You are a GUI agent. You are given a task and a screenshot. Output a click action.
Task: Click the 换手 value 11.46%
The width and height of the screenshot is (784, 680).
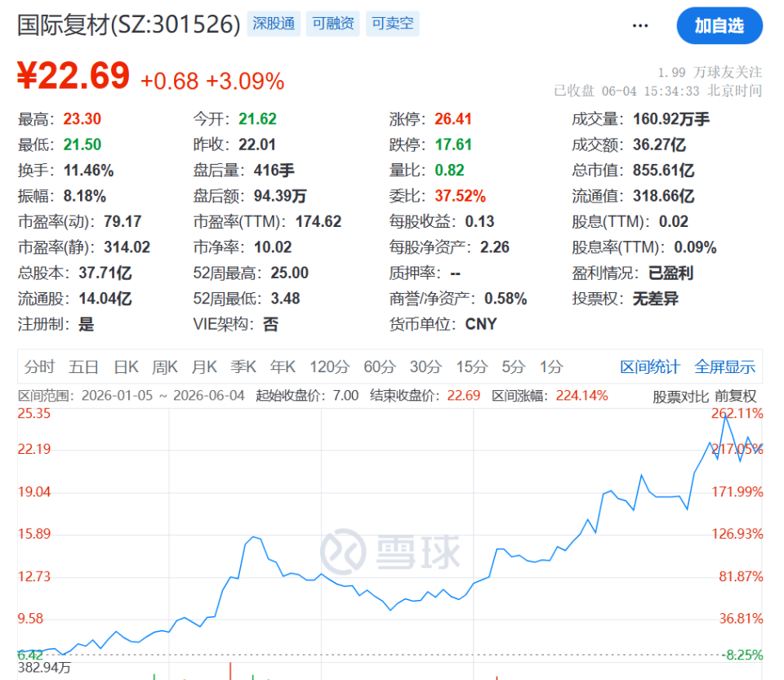pyautogui.click(x=88, y=171)
